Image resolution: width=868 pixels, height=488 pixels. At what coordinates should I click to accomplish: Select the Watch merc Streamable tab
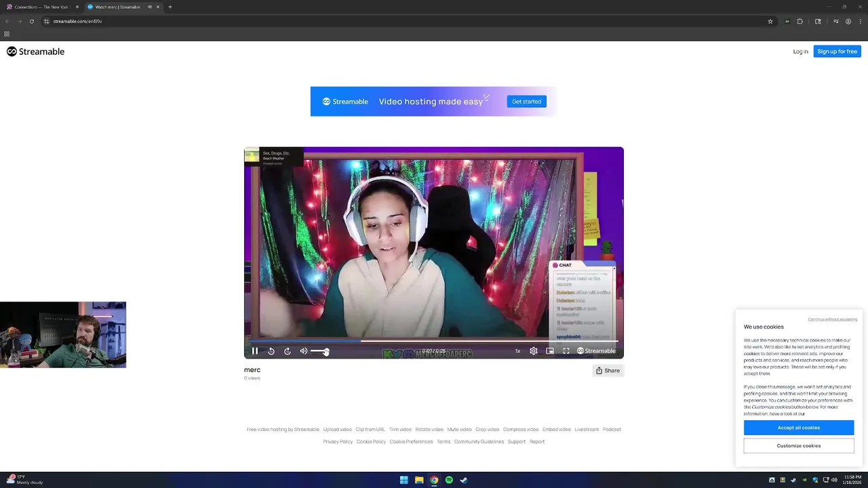(x=119, y=7)
